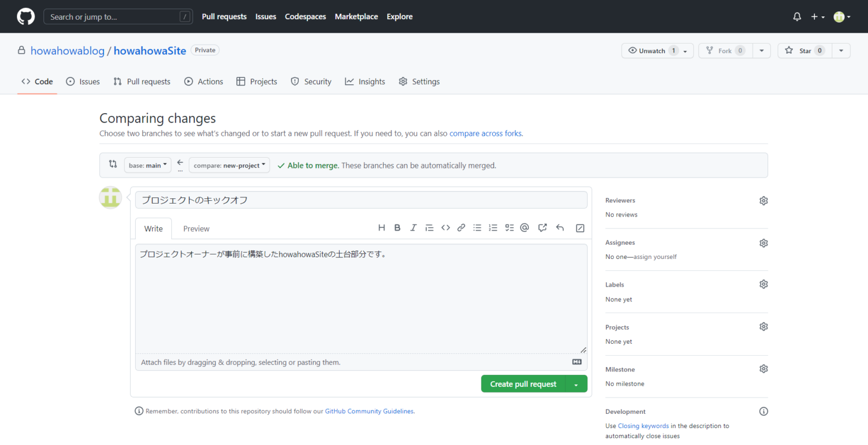Mention a user with the @ icon
Viewport: 868px width, 445px height.
coord(524,228)
